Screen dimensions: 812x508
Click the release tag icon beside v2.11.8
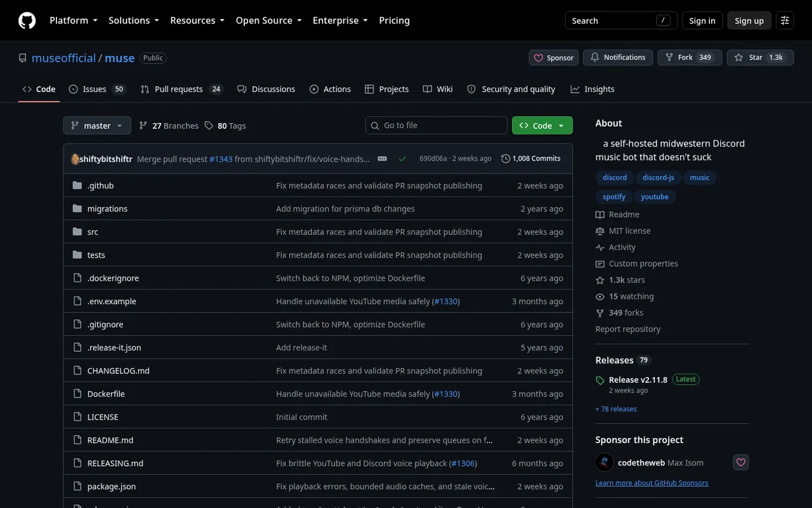pyautogui.click(x=600, y=380)
